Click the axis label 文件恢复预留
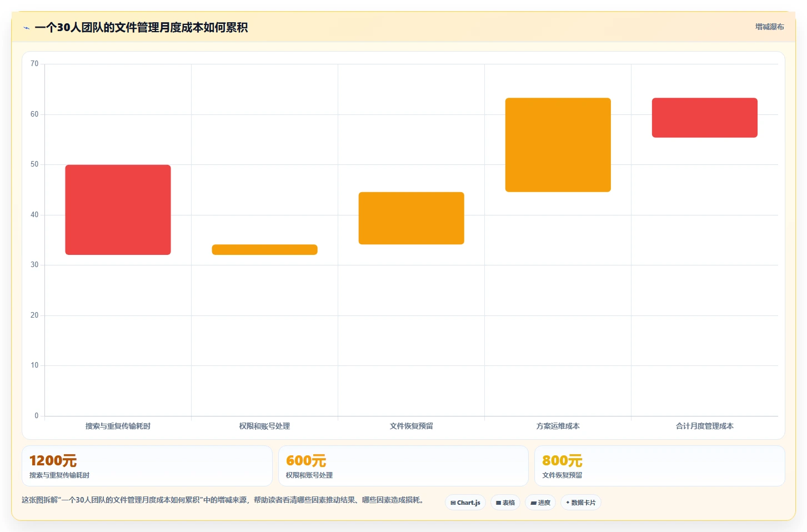The image size is (807, 532). coord(411,426)
